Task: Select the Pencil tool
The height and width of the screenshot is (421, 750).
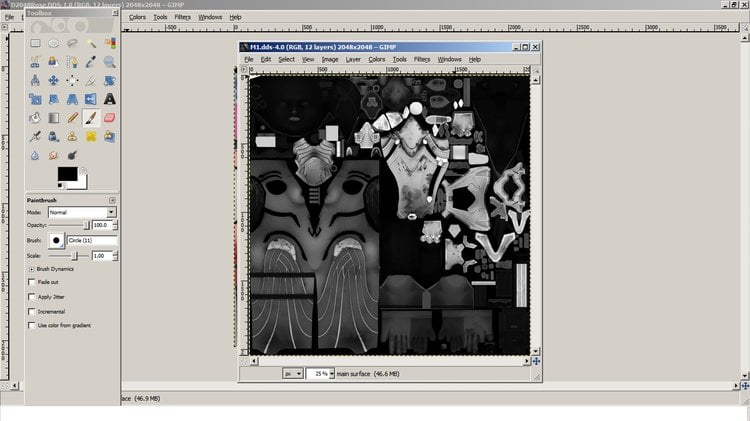Action: click(72, 118)
